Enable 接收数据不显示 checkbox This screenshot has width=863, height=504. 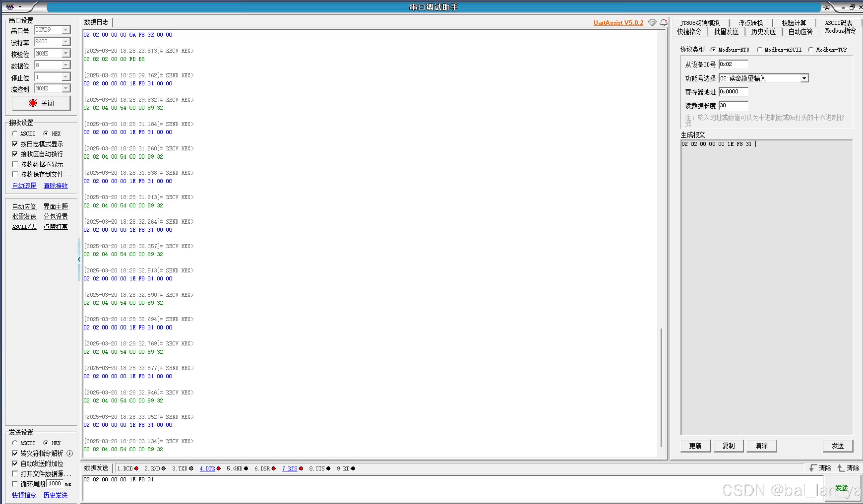15,164
